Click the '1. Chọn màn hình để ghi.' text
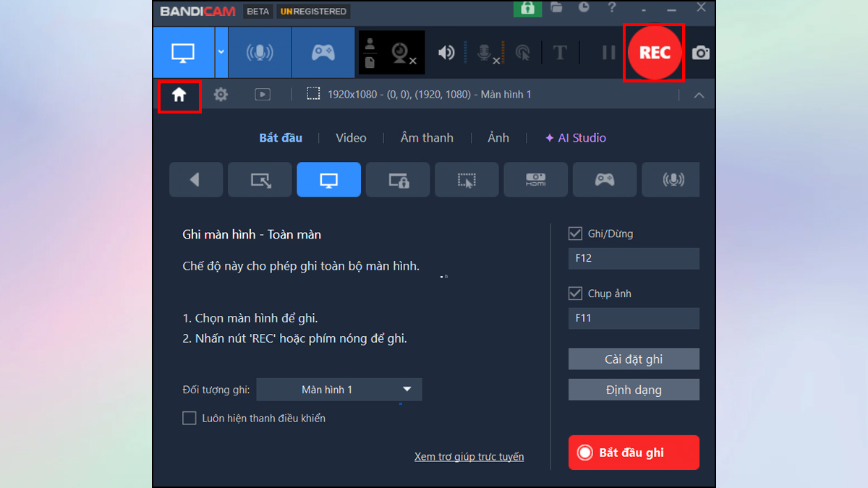 pos(250,318)
